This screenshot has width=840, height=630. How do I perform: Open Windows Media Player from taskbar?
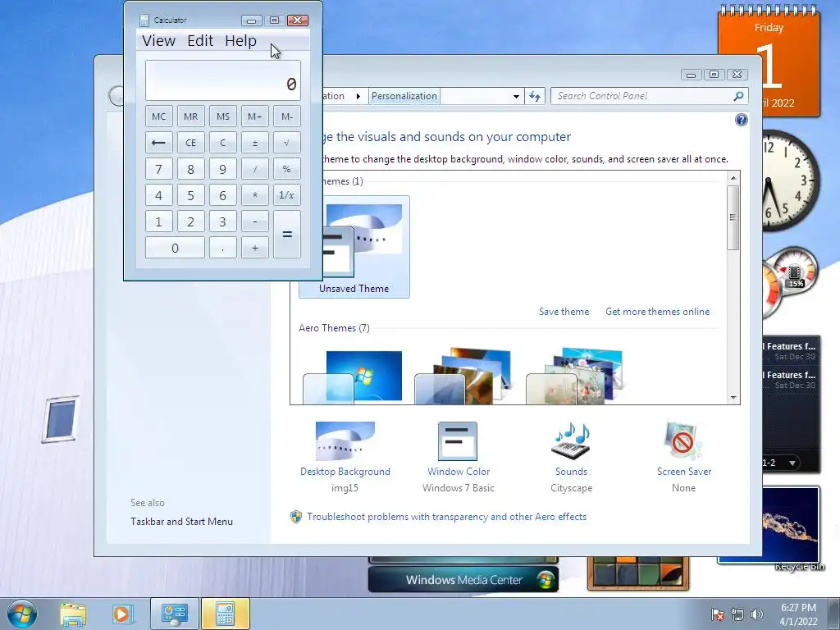[x=121, y=614]
